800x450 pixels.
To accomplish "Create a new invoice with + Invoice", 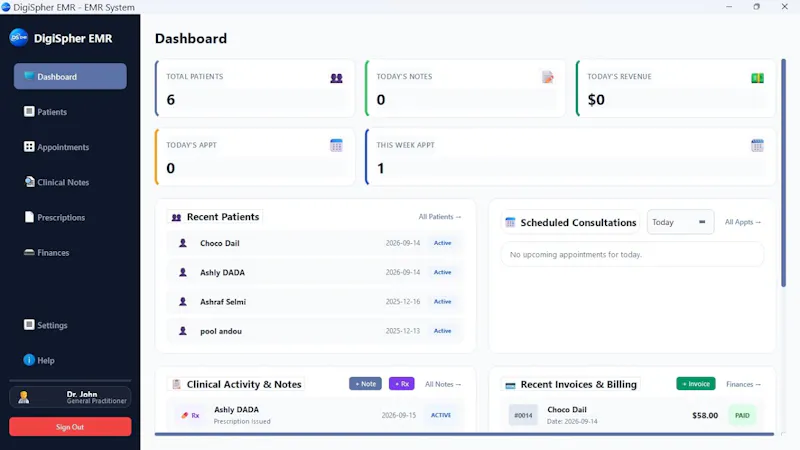I will (696, 384).
